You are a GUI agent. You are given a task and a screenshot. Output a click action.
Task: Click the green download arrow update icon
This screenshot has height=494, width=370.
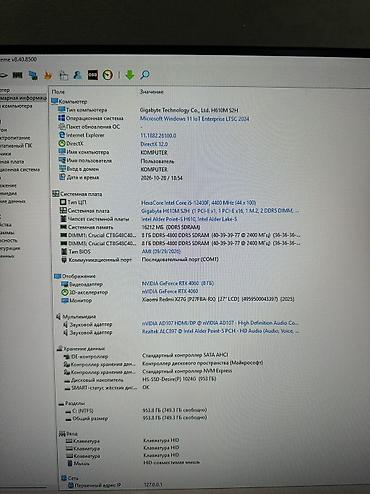click(x=130, y=75)
